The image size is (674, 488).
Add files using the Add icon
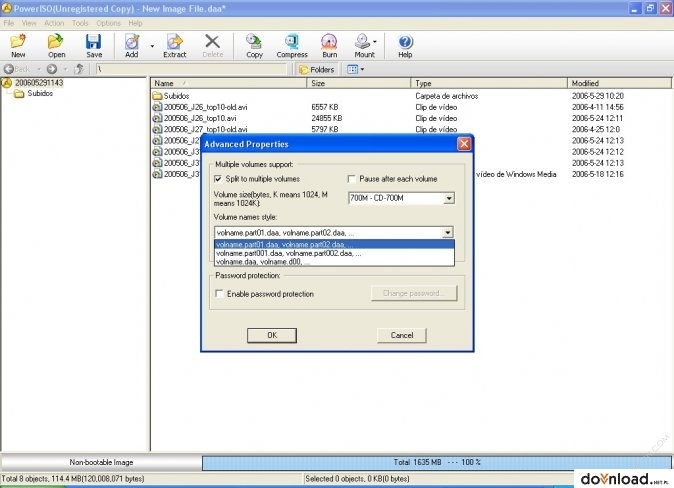click(132, 46)
